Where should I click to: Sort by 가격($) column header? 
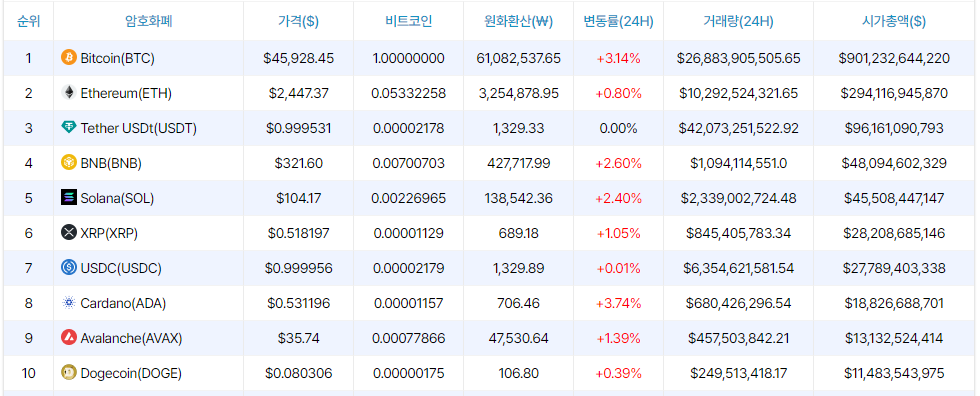pos(298,21)
